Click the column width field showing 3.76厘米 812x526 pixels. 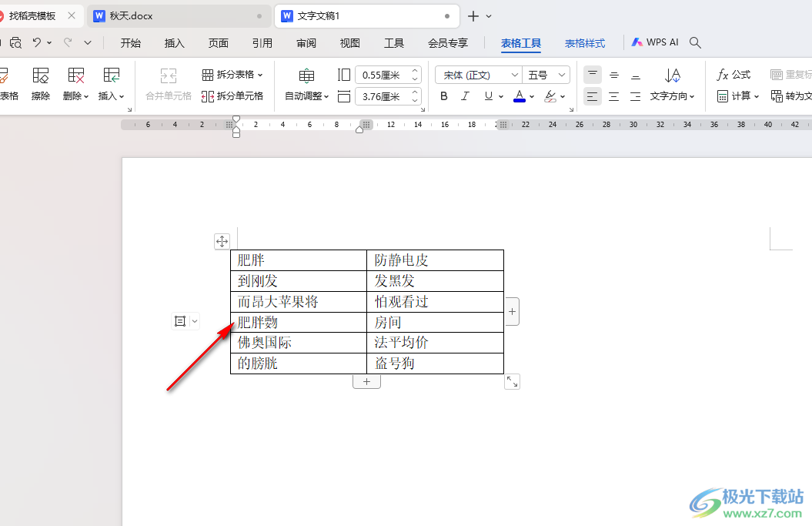pyautogui.click(x=383, y=96)
